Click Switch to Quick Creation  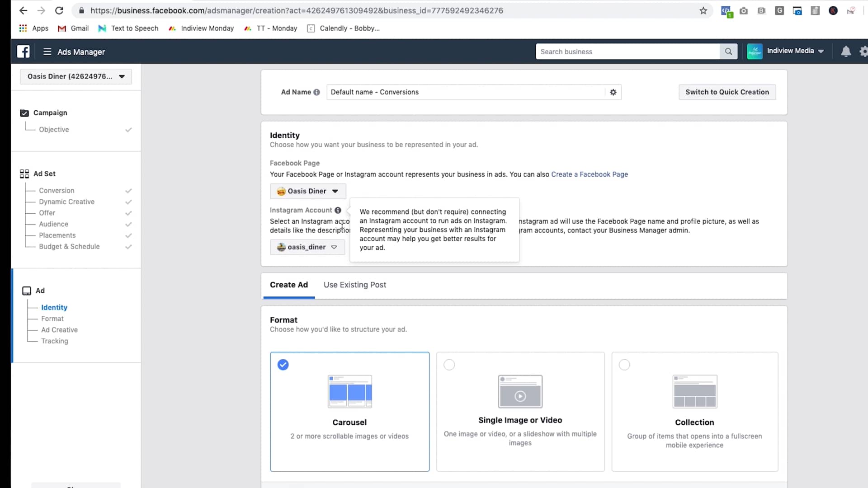726,92
